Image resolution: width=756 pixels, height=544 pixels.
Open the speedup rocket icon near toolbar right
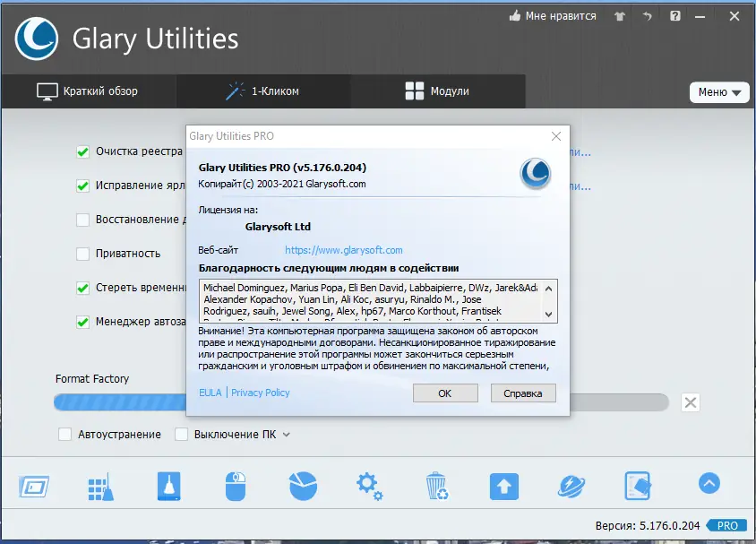click(x=571, y=484)
